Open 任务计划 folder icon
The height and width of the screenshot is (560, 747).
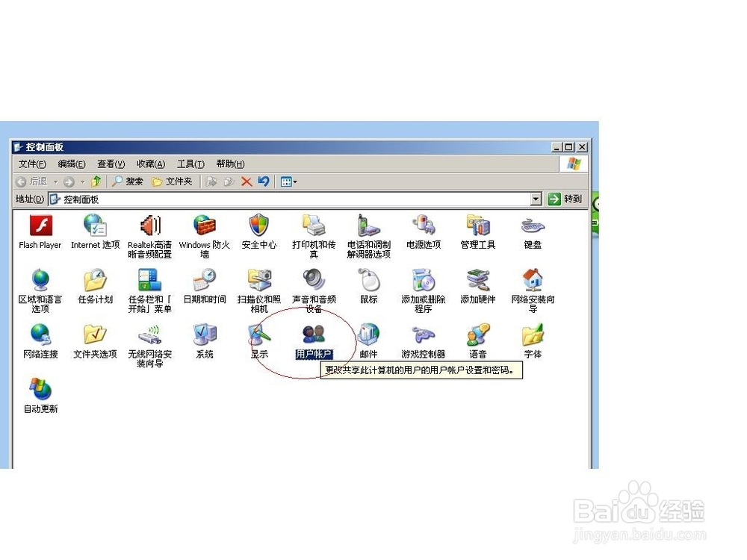click(96, 281)
